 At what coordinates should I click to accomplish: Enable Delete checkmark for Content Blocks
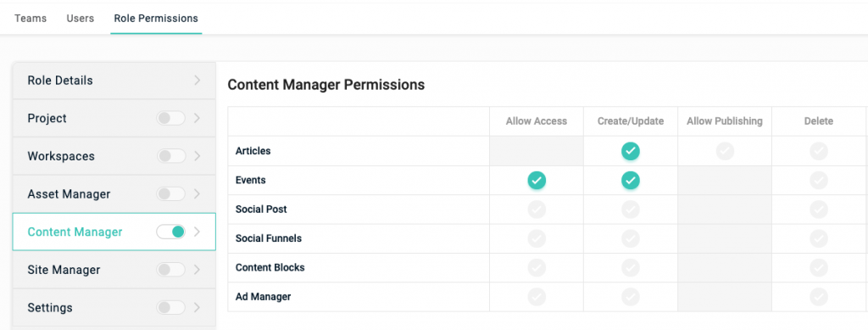pos(819,267)
